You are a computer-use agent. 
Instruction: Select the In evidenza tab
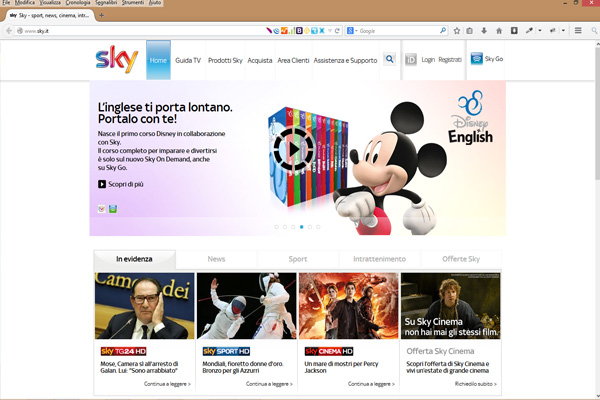[134, 259]
